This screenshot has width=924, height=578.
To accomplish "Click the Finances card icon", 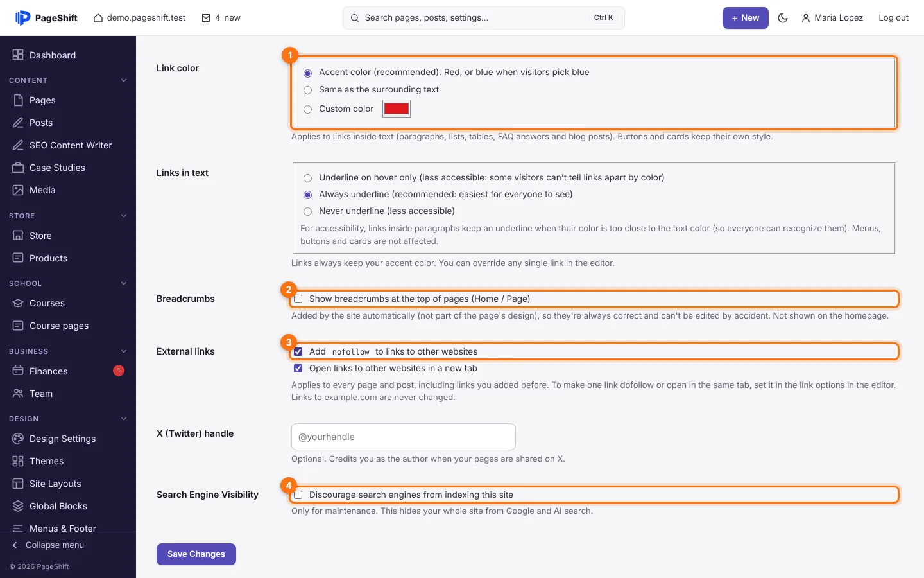I will point(18,371).
